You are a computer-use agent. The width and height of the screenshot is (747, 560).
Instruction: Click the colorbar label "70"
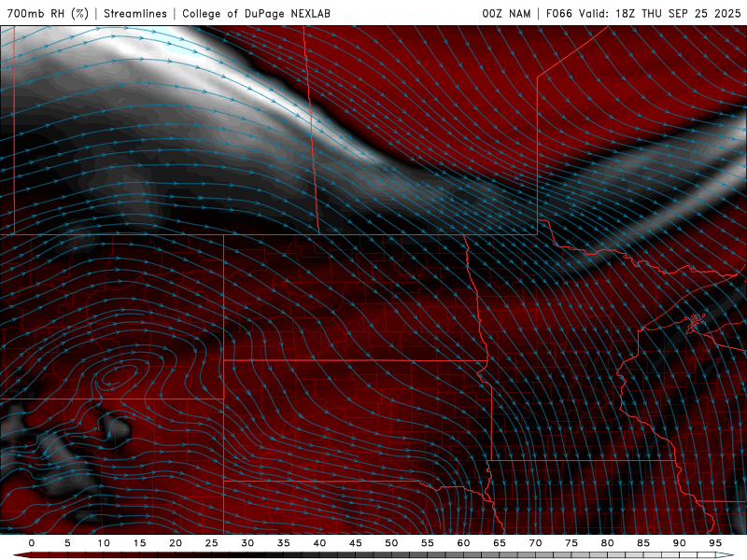click(535, 543)
